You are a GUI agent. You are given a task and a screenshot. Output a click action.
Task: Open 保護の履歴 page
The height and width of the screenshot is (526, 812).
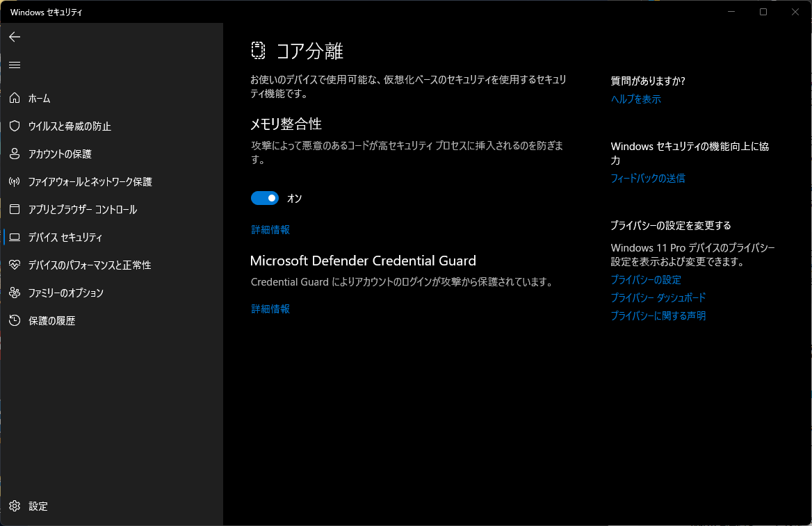tap(51, 321)
